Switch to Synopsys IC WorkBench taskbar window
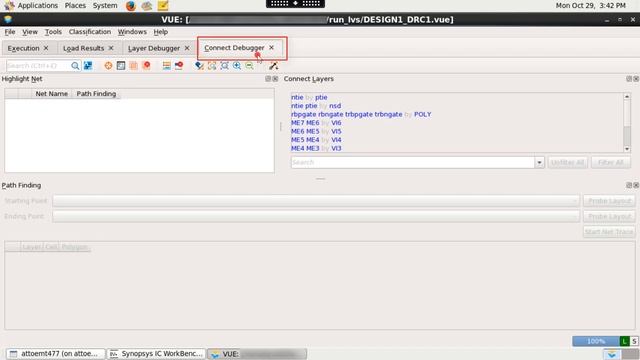640x360 pixels. click(x=157, y=354)
